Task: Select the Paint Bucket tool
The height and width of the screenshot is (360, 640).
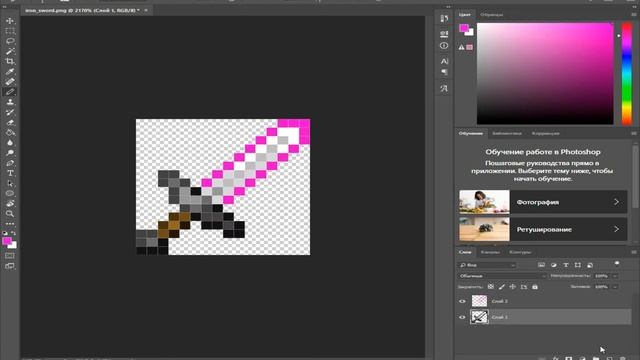Action: [x=10, y=133]
